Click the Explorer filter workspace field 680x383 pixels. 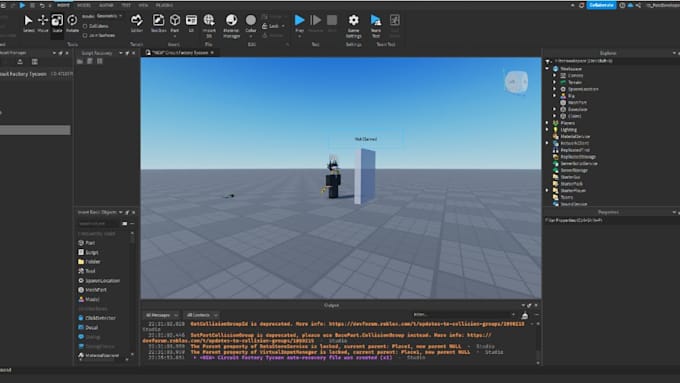pos(614,61)
